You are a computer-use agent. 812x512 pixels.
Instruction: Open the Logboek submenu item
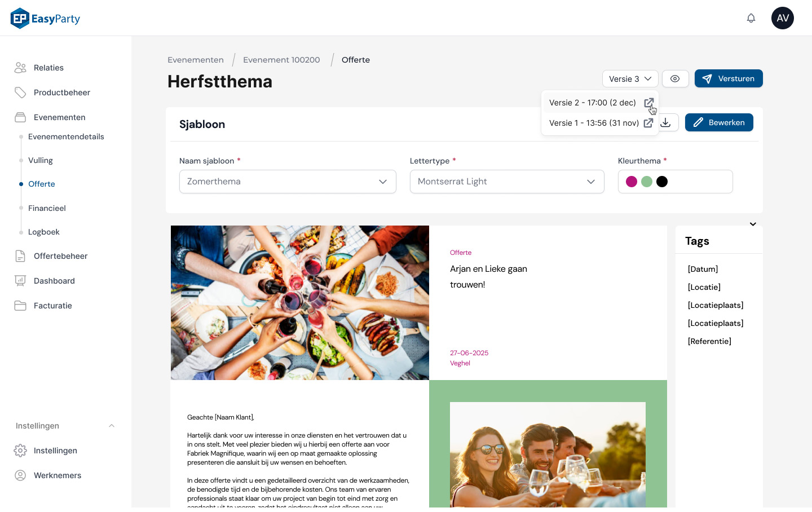[x=44, y=232]
